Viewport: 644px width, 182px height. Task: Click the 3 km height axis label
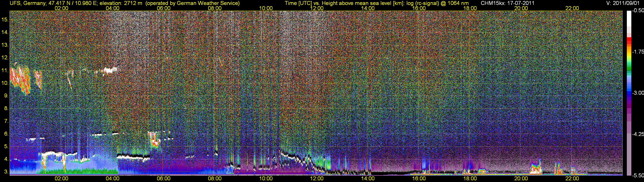[6, 172]
